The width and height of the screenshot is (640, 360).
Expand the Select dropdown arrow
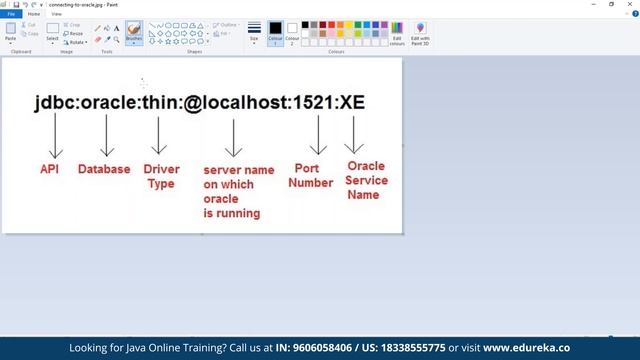coord(52,43)
